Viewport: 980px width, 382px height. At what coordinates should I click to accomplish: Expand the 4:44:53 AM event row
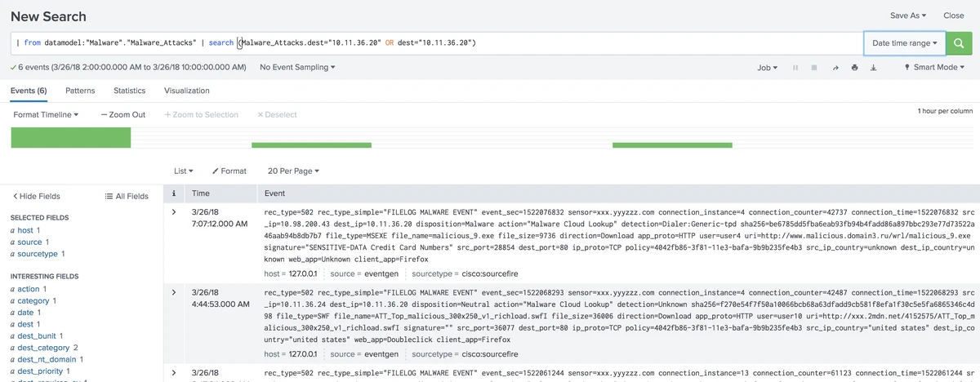[173, 292]
